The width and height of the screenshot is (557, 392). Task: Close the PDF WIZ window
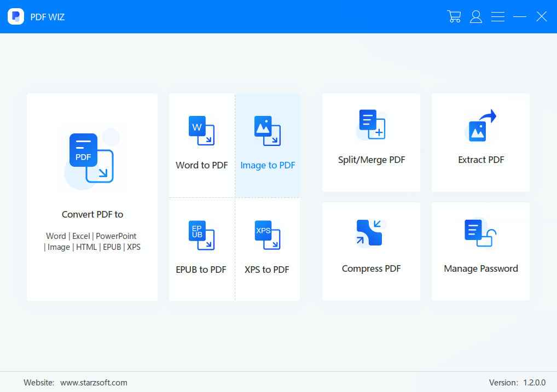541,17
